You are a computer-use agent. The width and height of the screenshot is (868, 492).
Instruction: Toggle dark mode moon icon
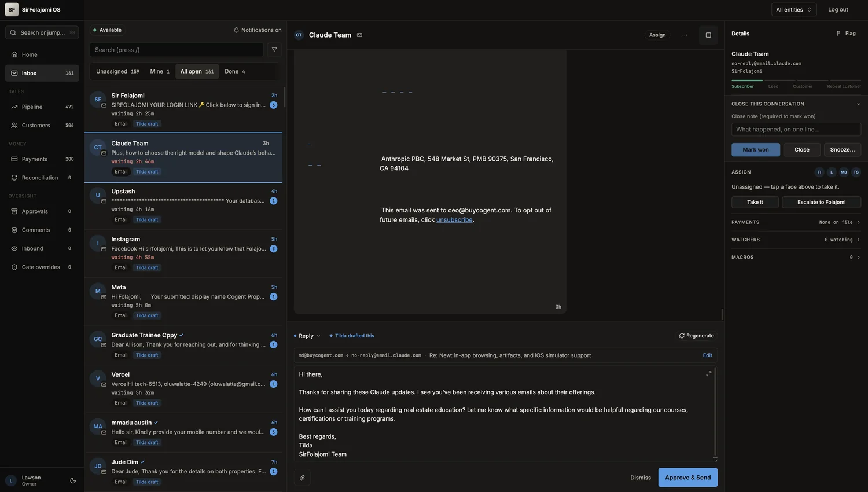[x=73, y=480]
